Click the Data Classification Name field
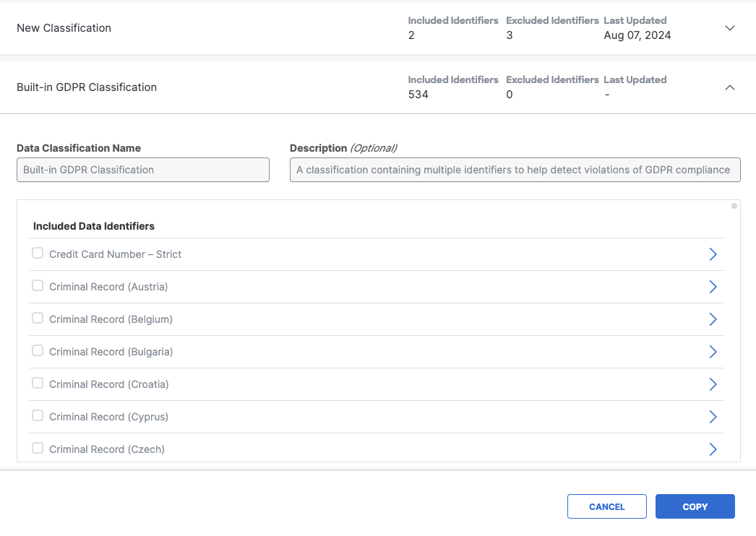Viewport: 756px width, 536px height. (x=143, y=170)
